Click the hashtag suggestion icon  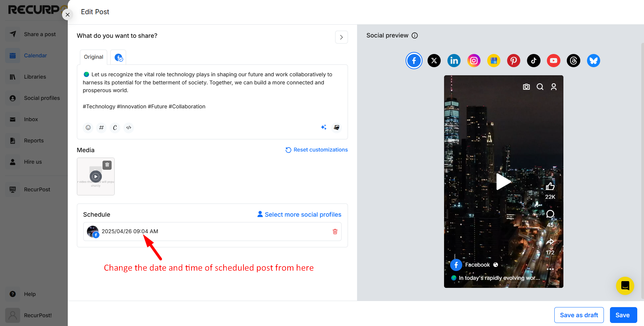click(x=101, y=128)
